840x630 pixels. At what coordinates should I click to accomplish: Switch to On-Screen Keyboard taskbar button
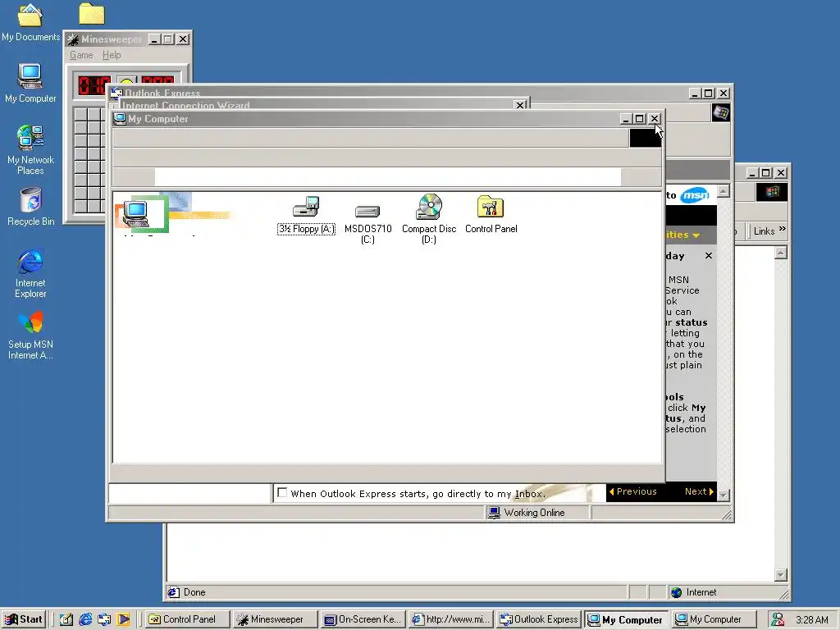coord(363,619)
